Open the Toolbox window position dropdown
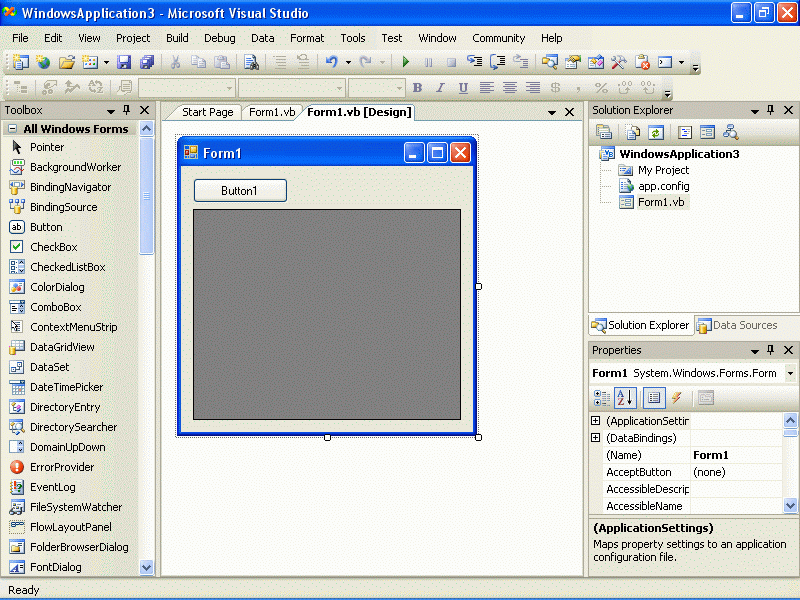 tap(111, 111)
